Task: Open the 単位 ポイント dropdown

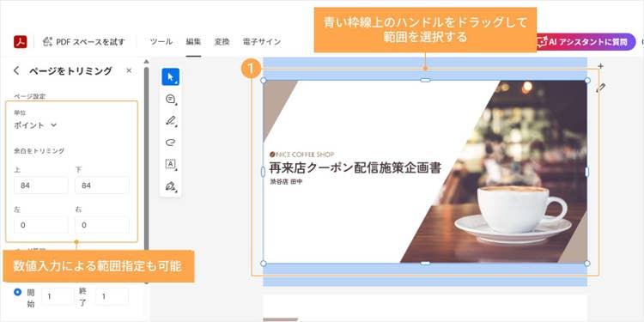Action: click(35, 125)
